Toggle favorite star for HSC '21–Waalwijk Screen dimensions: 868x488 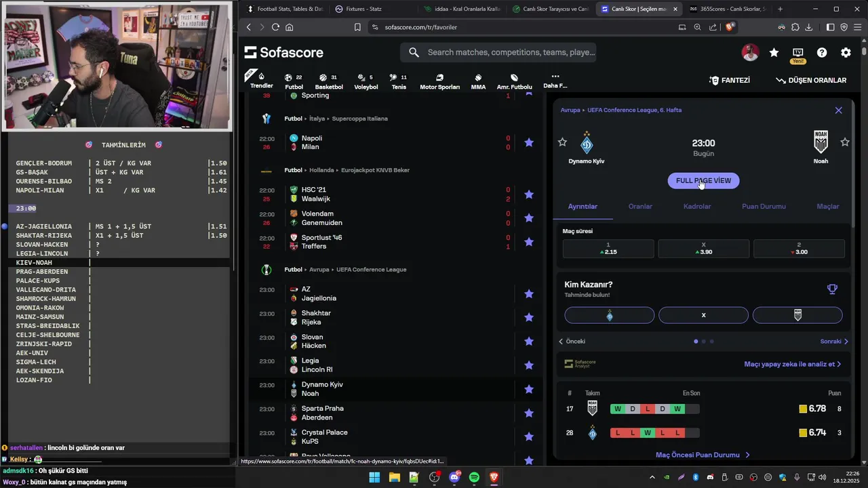[529, 195]
